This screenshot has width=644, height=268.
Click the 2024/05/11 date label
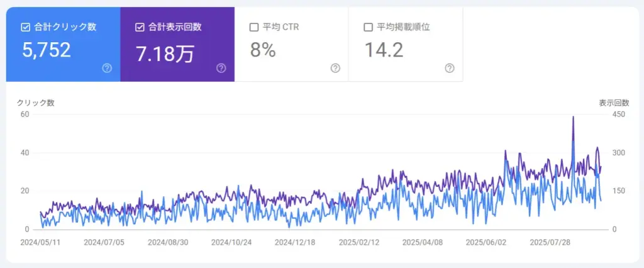tap(39, 242)
